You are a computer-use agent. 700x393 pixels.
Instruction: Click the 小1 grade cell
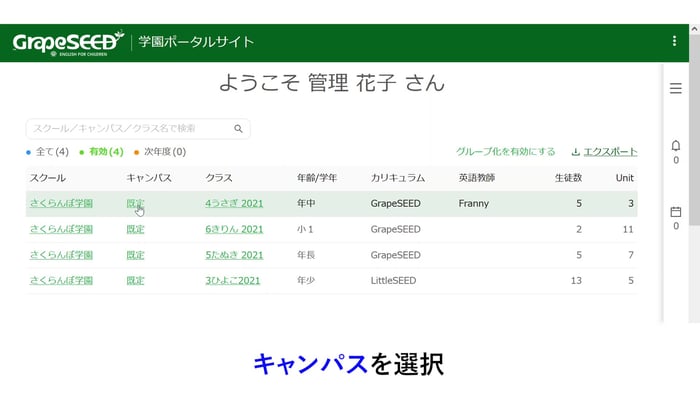(305, 229)
